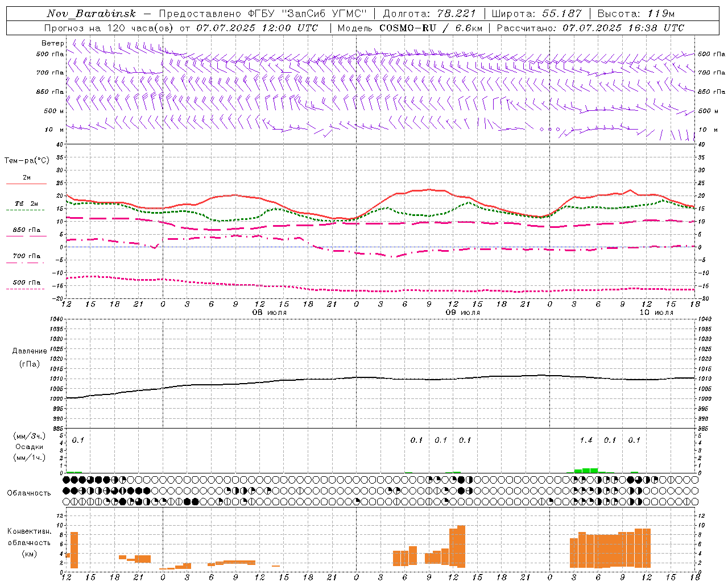Click the red line sample under 2м legend
Viewport: 728px width, 582px height.
pyautogui.click(x=26, y=184)
